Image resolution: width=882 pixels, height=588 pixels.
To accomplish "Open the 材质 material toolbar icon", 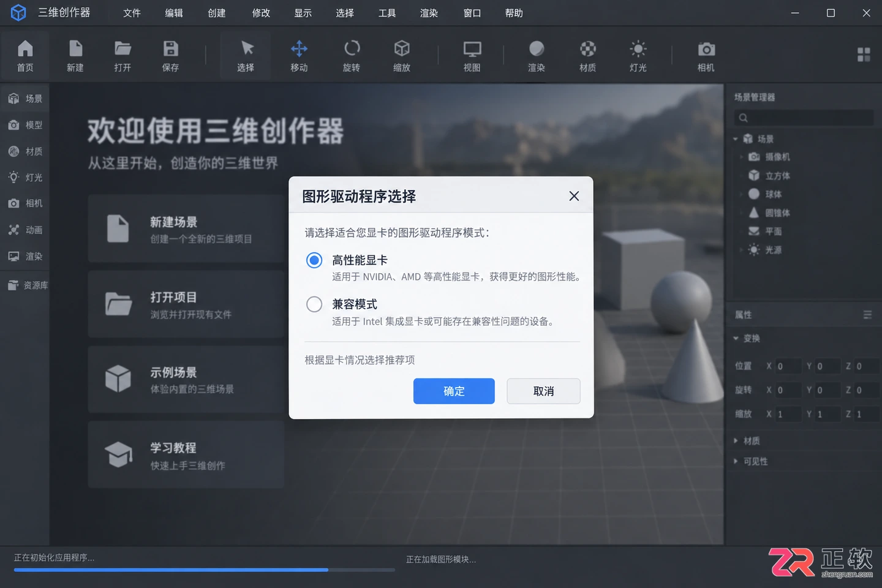I will pos(588,48).
